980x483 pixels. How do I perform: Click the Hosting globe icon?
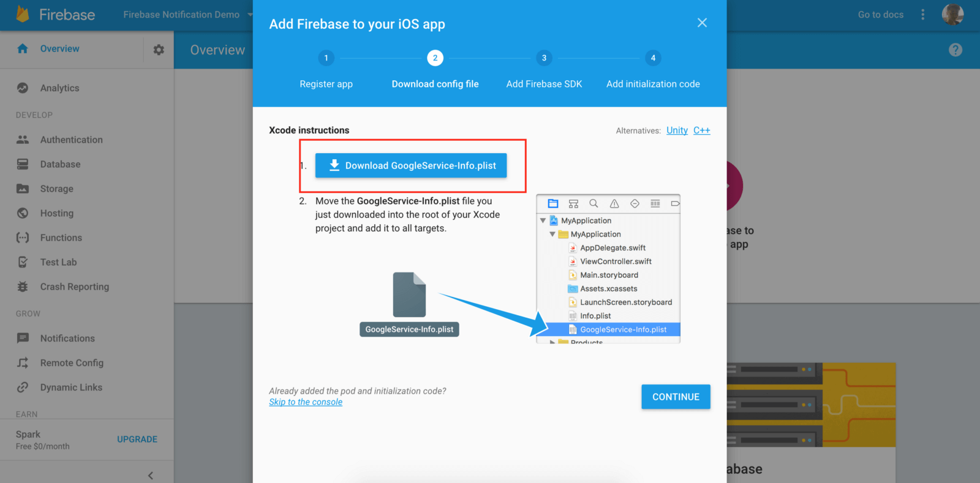23,213
